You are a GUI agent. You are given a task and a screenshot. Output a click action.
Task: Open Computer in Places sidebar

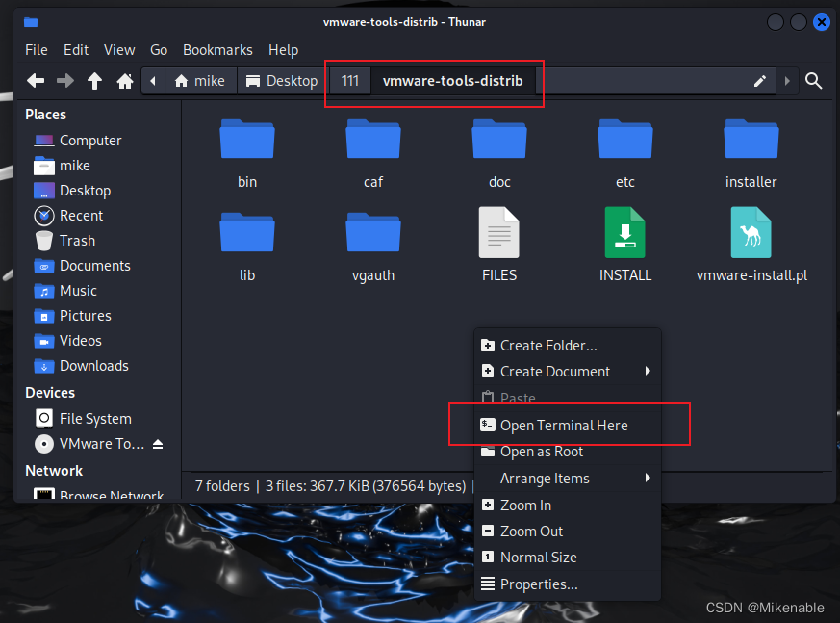[78, 141]
